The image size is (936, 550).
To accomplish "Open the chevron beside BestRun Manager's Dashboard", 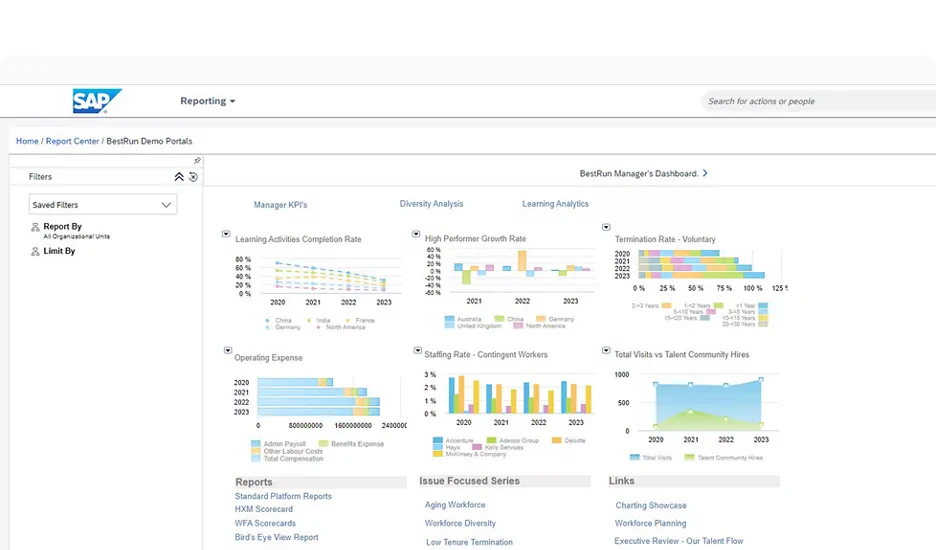I will pyautogui.click(x=705, y=173).
